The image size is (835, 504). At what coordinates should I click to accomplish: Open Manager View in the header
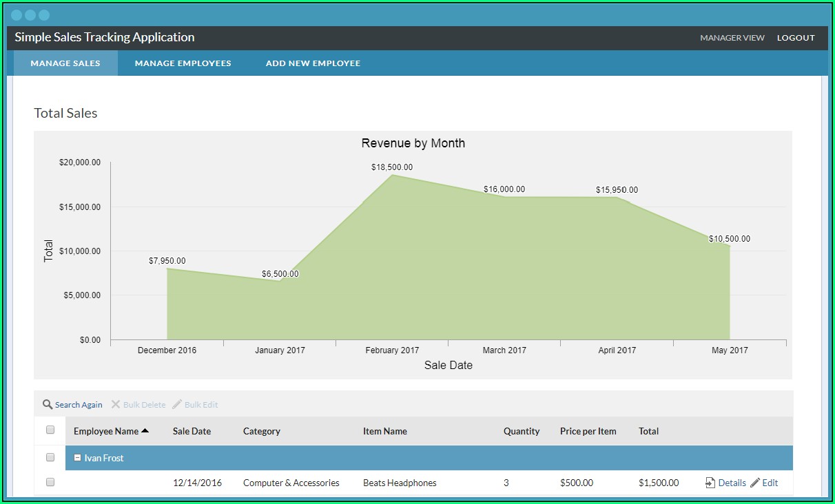(x=732, y=38)
